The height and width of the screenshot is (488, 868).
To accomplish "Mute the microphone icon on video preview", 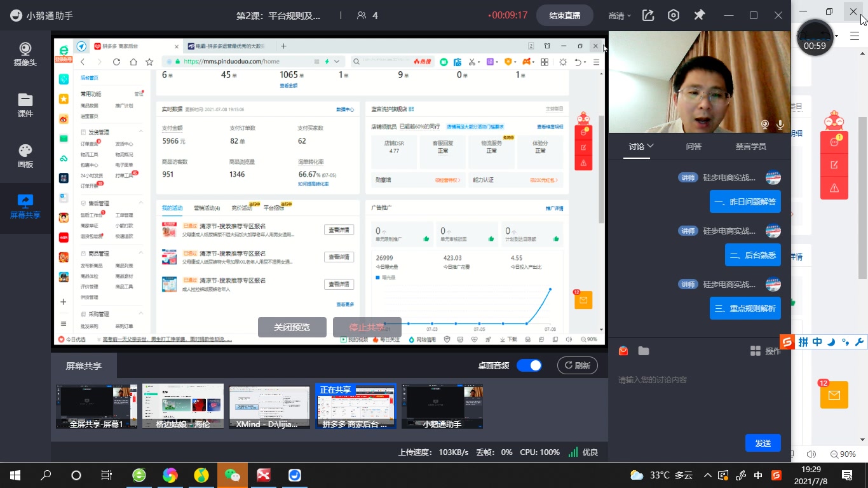I will pos(780,125).
